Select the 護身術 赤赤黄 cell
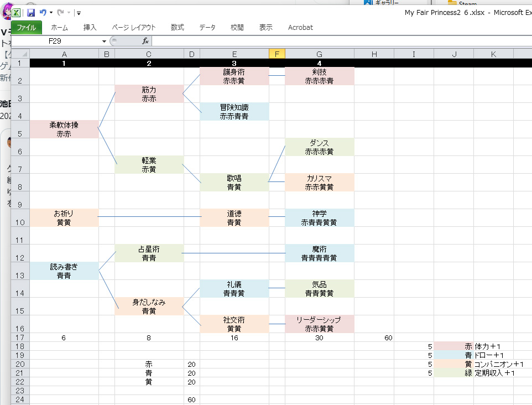 pyautogui.click(x=234, y=76)
